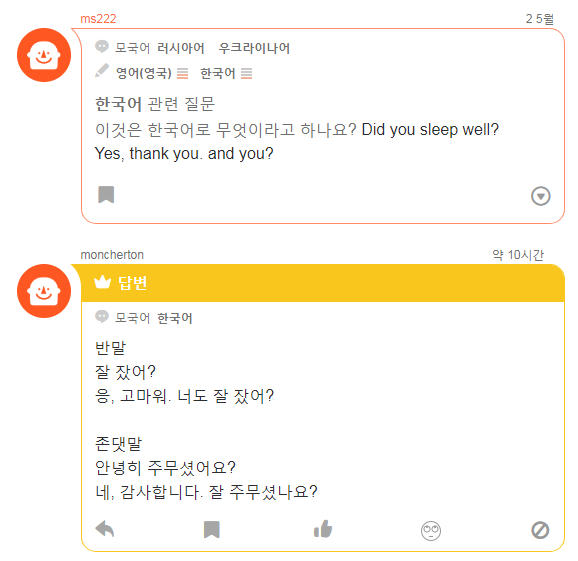This screenshot has width=578, height=561.
Task: Click the prohibited circle report icon
Action: (x=540, y=530)
